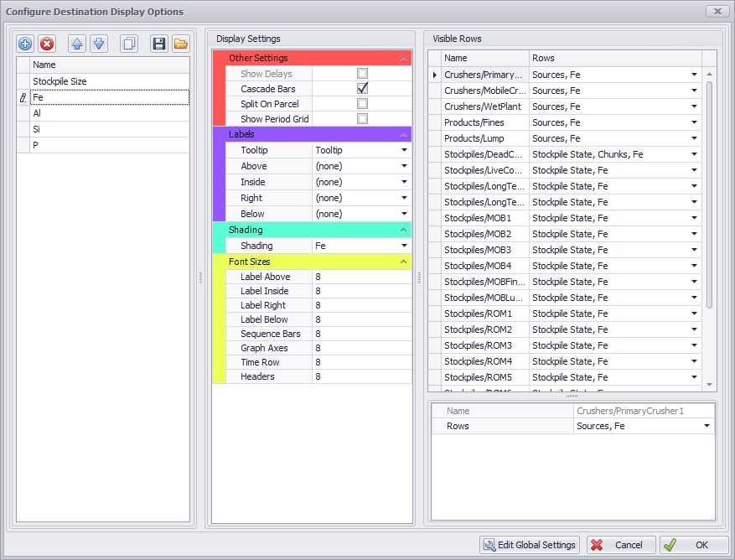This screenshot has height=560, width=735.
Task: Move selected item up with arrow icon
Action: tap(77, 44)
